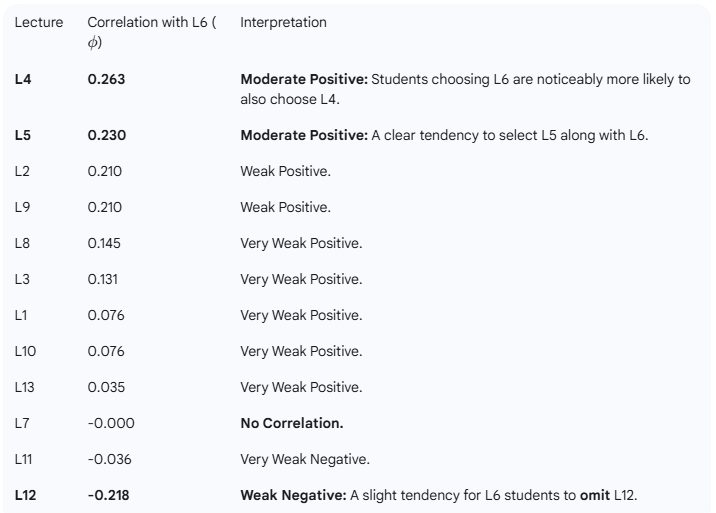Select the L4 lecture cell
Image resolution: width=716 pixels, height=513 pixels.
24,79
